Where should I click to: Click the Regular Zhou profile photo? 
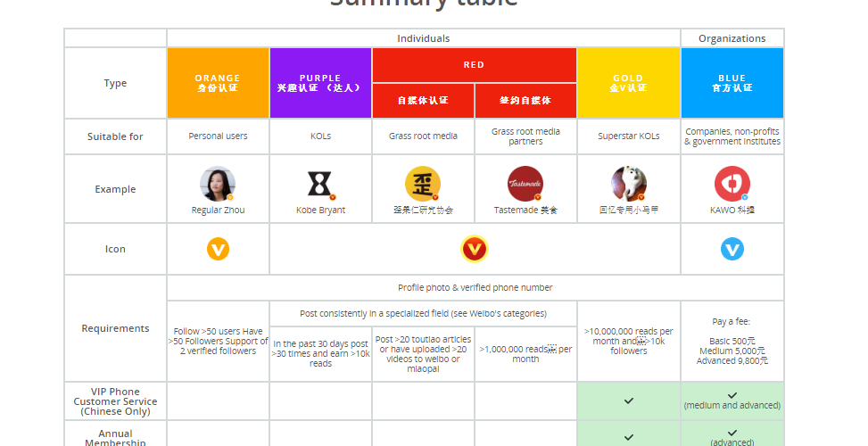coord(218,184)
